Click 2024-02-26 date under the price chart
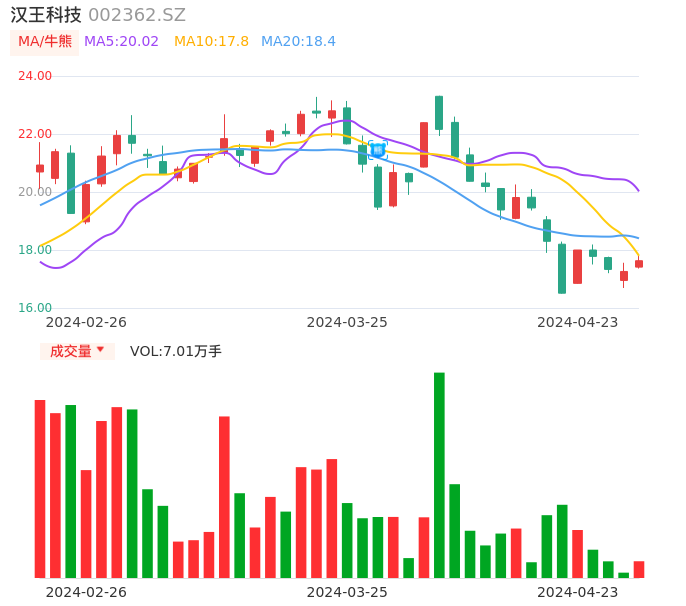 [86, 322]
